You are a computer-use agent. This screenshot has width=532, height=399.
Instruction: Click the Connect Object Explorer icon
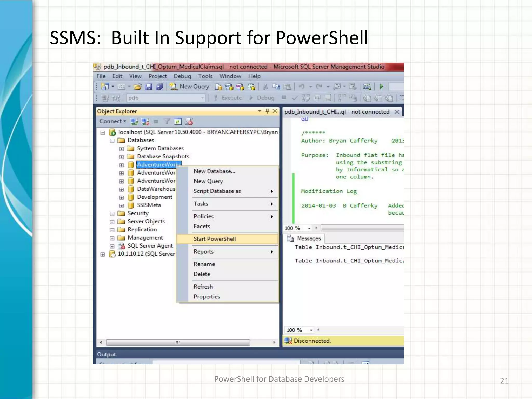tap(134, 122)
